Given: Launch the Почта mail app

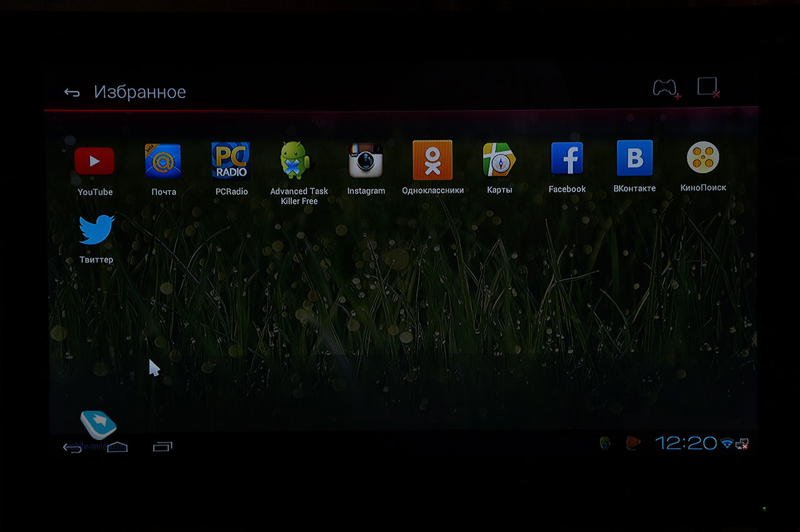Looking at the screenshot, I should pos(163,161).
